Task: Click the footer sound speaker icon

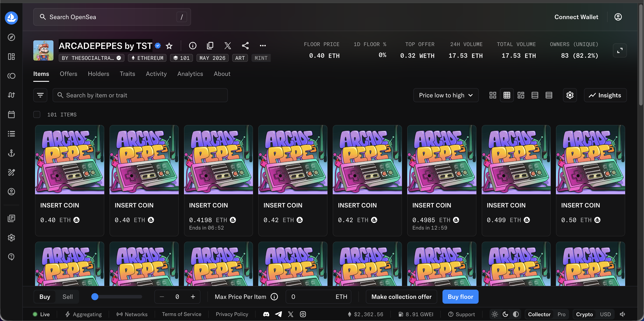Action: click(622, 314)
